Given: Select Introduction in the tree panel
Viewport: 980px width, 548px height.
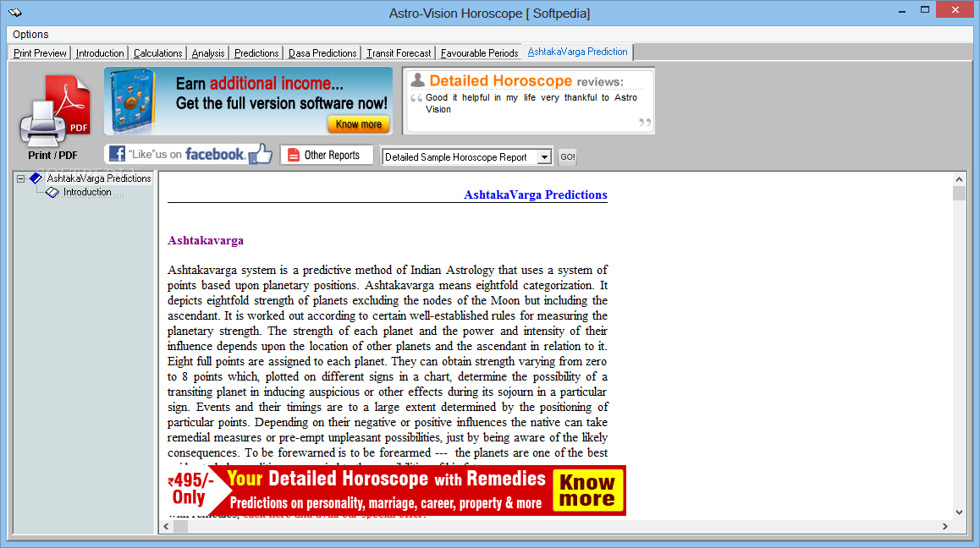Looking at the screenshot, I should (x=87, y=193).
